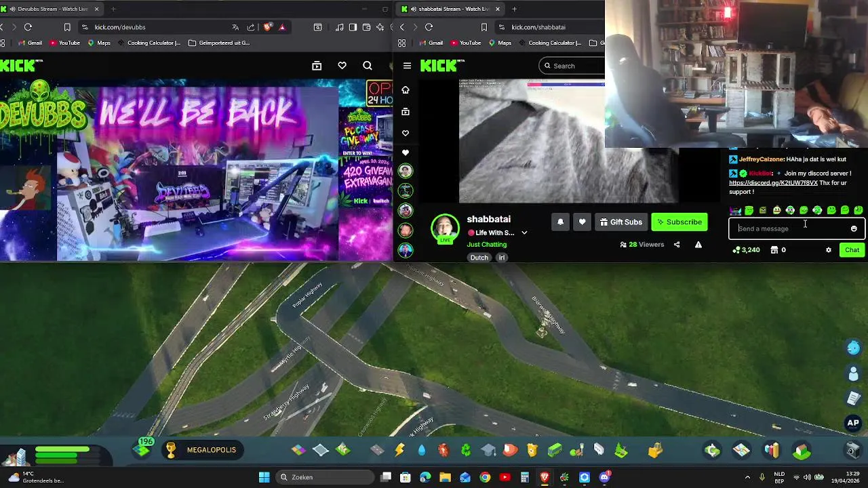
Task: Click the browse icon in devubbs Kick header
Action: (317, 66)
